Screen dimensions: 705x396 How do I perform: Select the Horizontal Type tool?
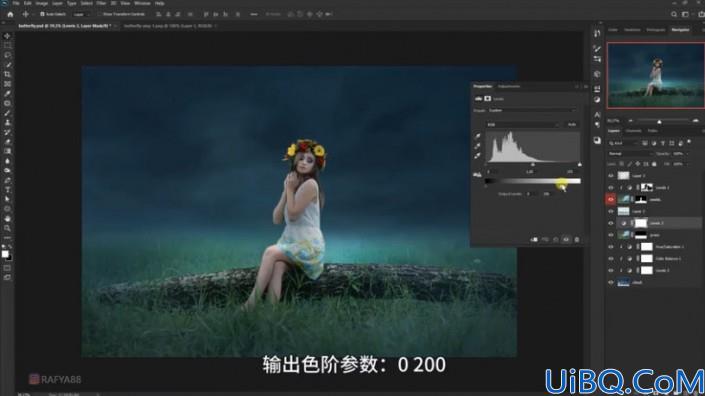point(7,190)
